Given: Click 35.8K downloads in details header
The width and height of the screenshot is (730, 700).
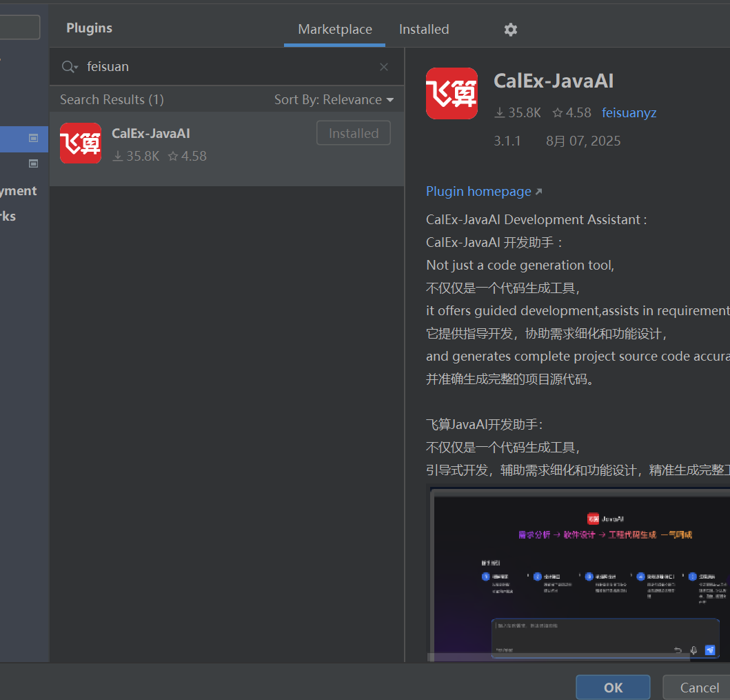Looking at the screenshot, I should tap(524, 112).
